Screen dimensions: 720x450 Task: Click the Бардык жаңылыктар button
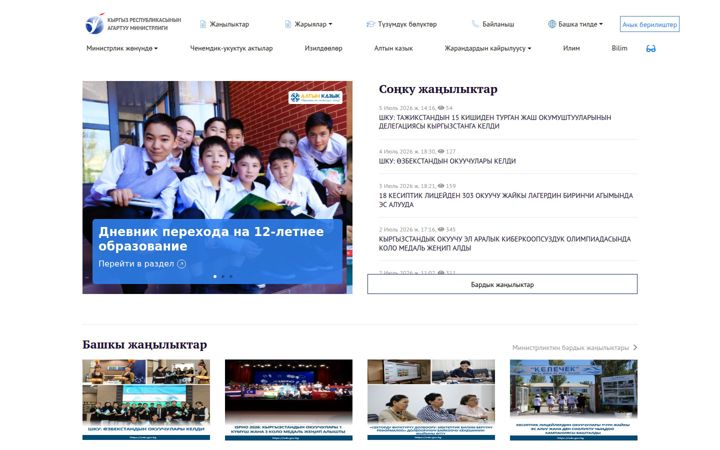pyautogui.click(x=502, y=284)
